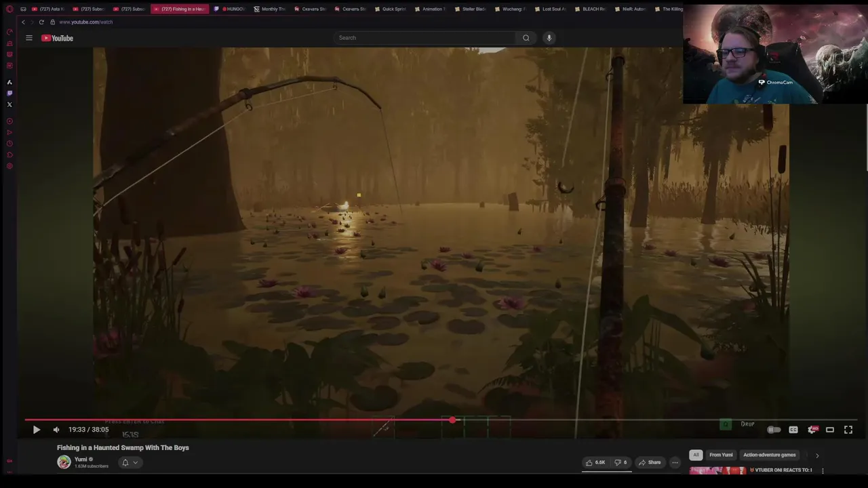Go back with the browser back arrow
The image size is (868, 488).
[23, 22]
